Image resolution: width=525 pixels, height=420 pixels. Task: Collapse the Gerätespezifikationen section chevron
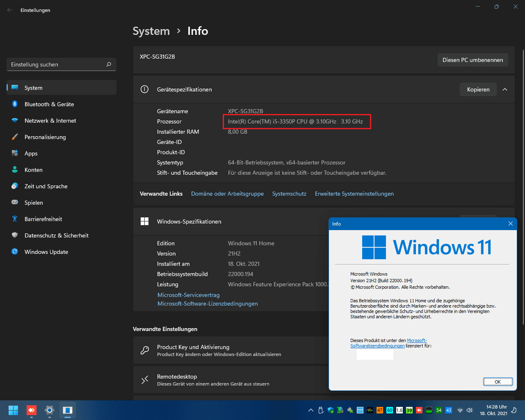tap(505, 89)
